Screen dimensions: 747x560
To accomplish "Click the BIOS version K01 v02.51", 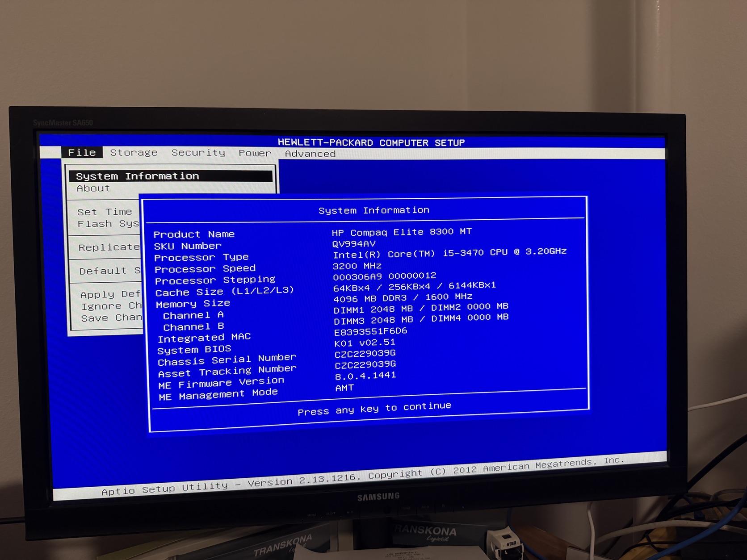I will (x=365, y=343).
